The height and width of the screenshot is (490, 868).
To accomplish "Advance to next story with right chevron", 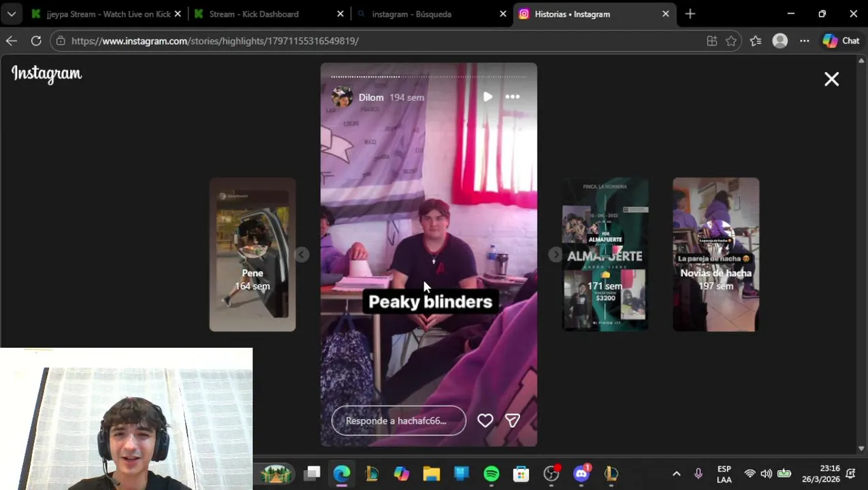I will coord(556,255).
